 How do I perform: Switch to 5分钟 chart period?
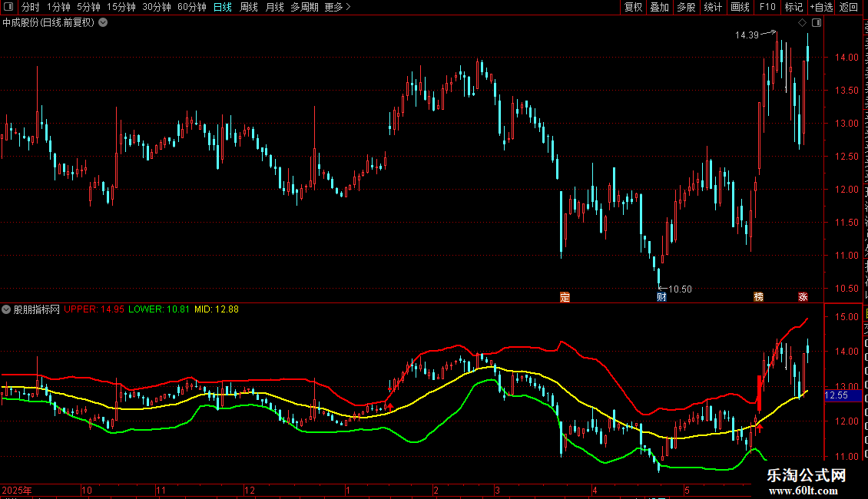[88, 7]
